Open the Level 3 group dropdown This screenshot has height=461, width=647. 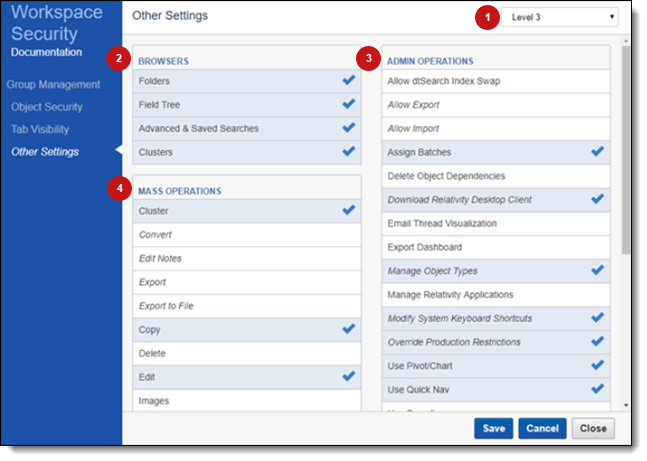point(559,17)
